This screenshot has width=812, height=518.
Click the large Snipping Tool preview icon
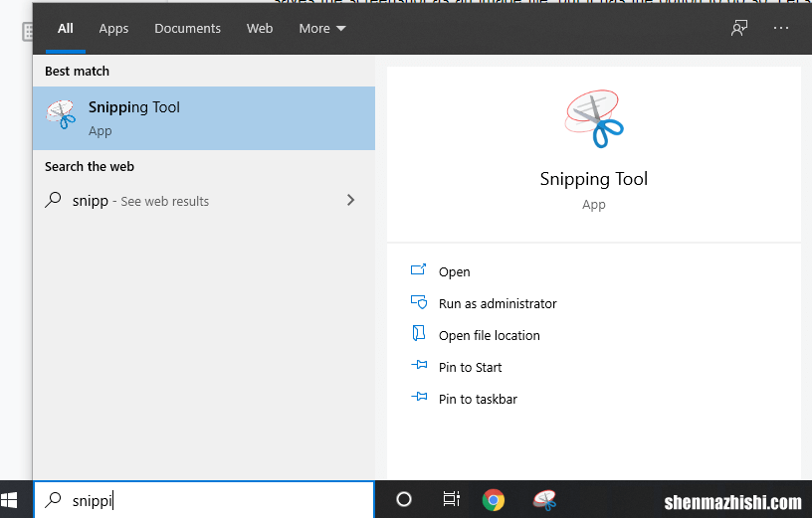(594, 119)
